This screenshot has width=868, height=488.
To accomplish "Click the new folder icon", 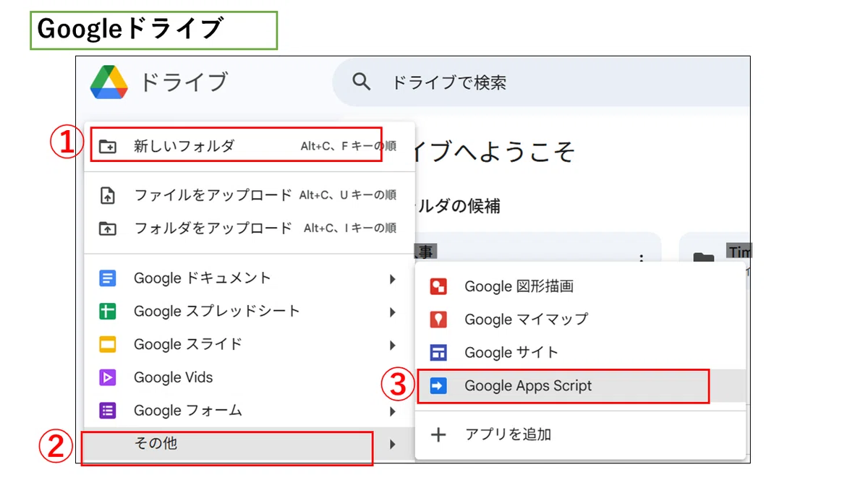I will [x=107, y=146].
